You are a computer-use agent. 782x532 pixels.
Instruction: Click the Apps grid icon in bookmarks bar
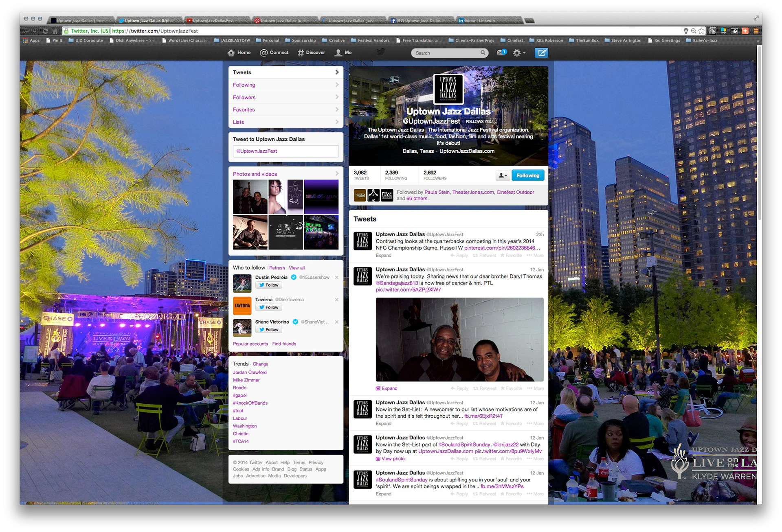point(25,40)
